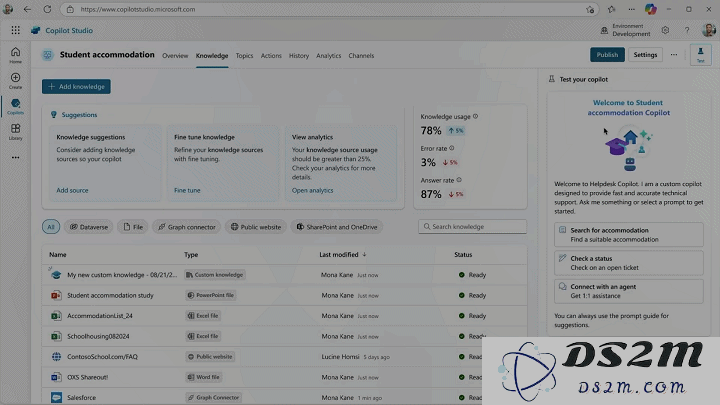
Task: Open the Library icon in the sidebar
Action: pyautogui.click(x=15, y=132)
